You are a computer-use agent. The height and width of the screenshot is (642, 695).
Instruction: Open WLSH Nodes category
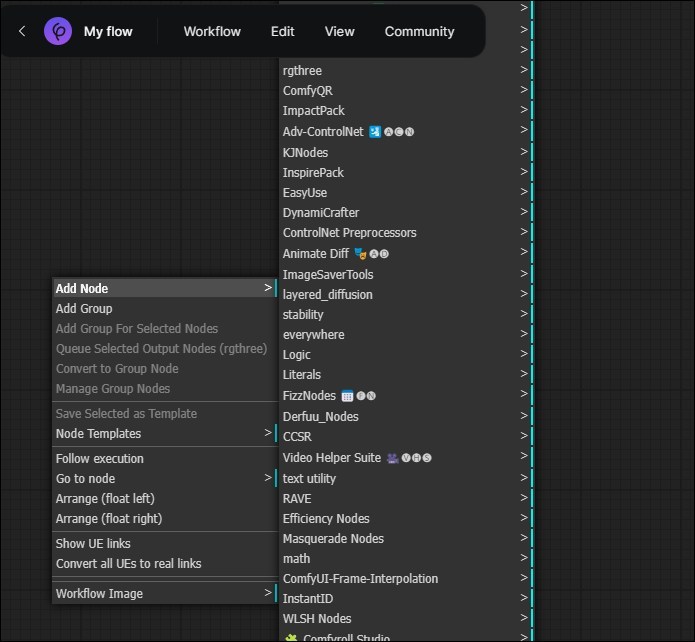406,618
